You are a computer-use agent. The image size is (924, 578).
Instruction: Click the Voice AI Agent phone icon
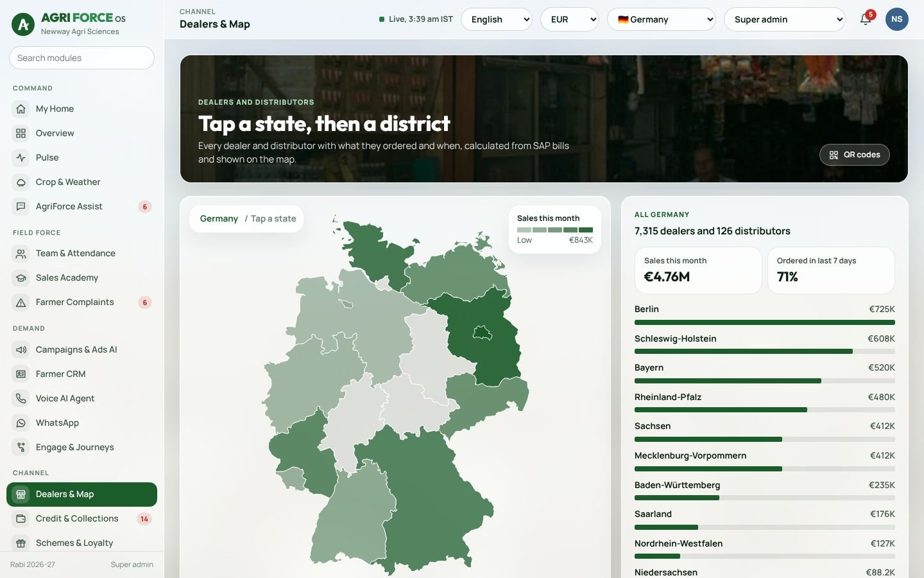[x=21, y=398]
